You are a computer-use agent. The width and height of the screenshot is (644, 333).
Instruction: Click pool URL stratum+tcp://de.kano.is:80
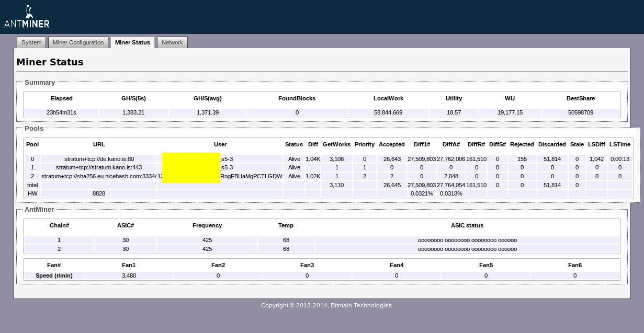pyautogui.click(x=99, y=159)
